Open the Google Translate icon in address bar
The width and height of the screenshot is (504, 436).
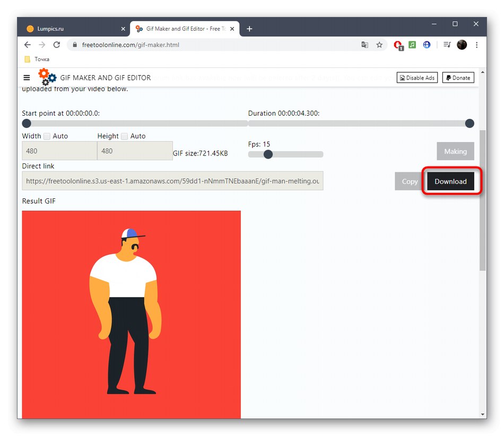pos(364,45)
